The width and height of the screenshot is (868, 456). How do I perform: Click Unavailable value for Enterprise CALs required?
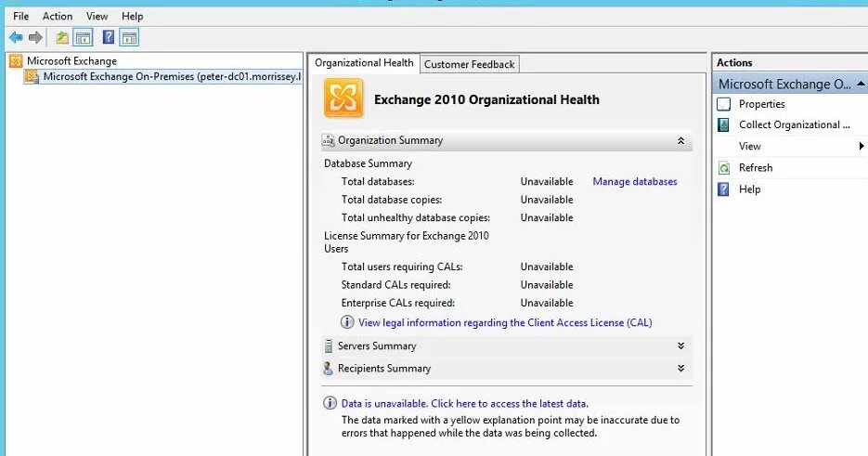pyautogui.click(x=547, y=303)
